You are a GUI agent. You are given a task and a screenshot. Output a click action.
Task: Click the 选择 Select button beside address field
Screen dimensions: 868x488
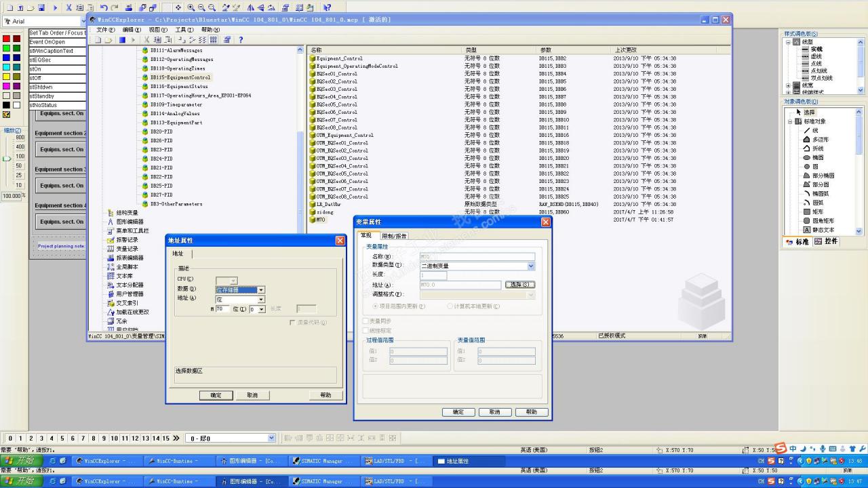pyautogui.click(x=519, y=285)
